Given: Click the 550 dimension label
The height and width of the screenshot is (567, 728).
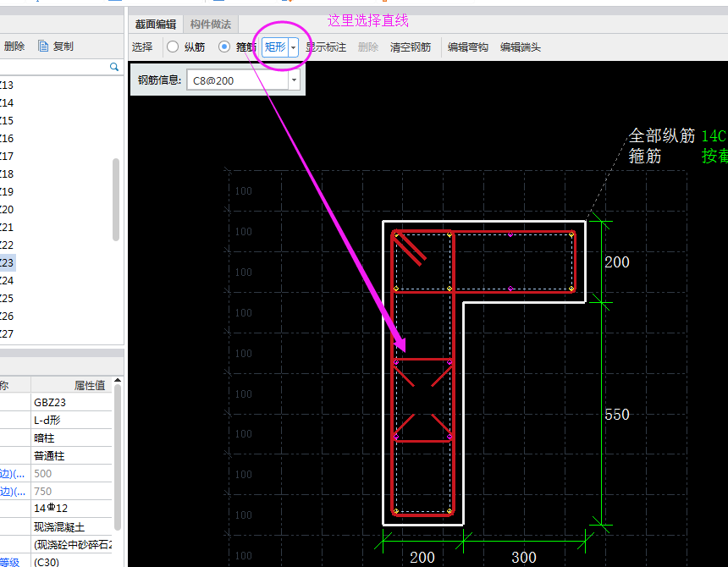Looking at the screenshot, I should (x=617, y=415).
